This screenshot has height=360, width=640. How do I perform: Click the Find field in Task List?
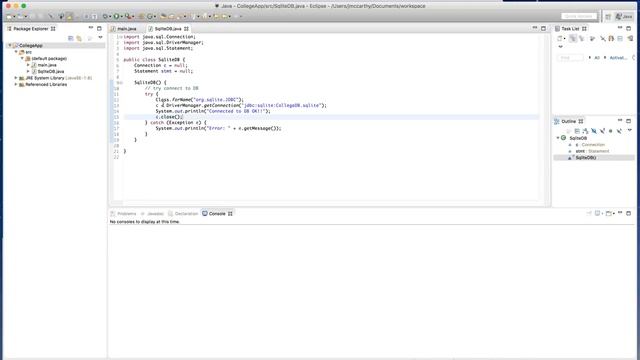[x=570, y=58]
